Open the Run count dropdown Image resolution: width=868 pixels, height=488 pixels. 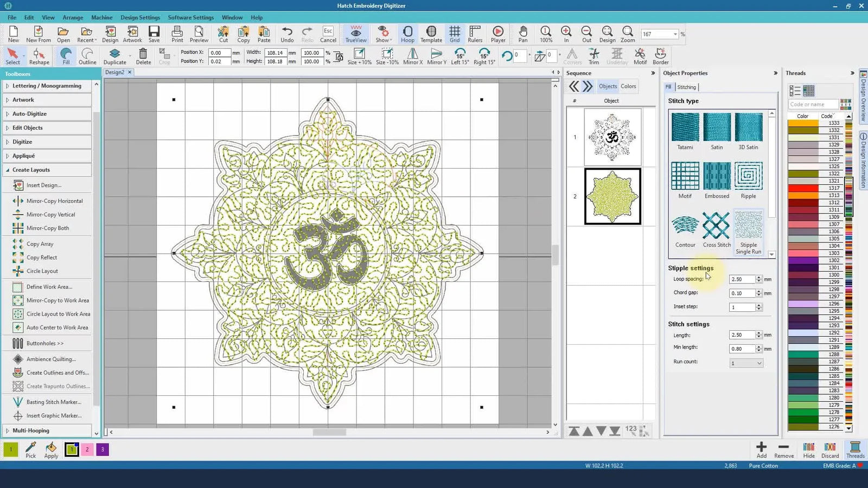[x=759, y=362]
